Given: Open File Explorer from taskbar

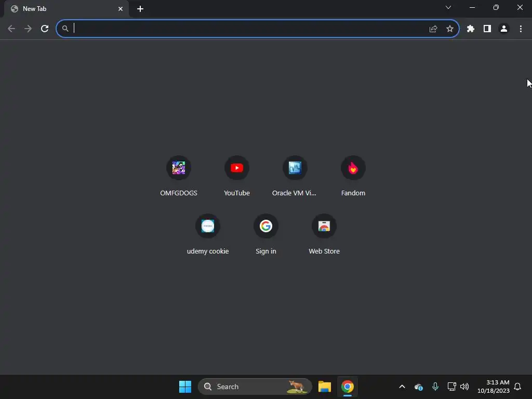Looking at the screenshot, I should pos(324,387).
